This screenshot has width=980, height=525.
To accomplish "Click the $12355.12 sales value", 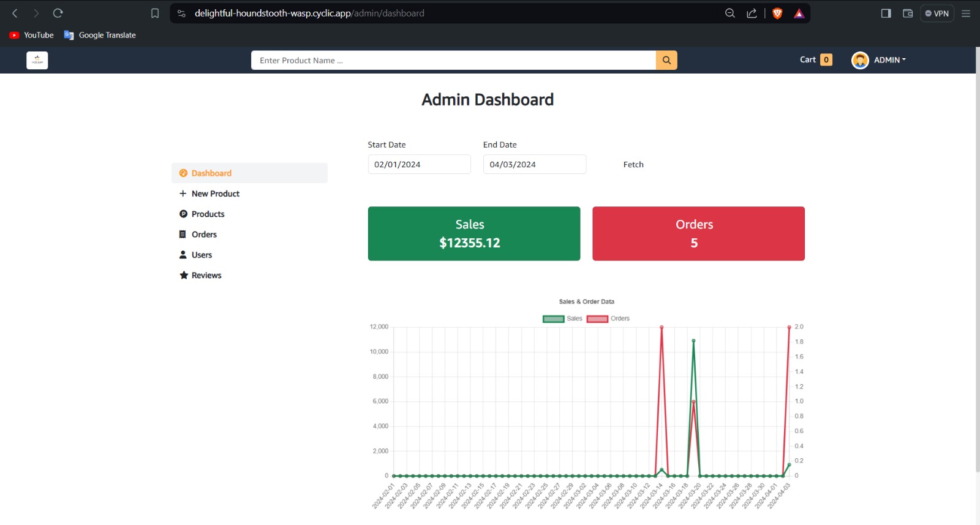I will [470, 243].
